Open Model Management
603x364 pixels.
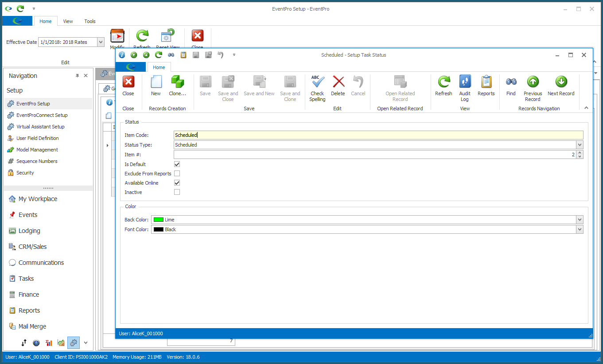49,150
